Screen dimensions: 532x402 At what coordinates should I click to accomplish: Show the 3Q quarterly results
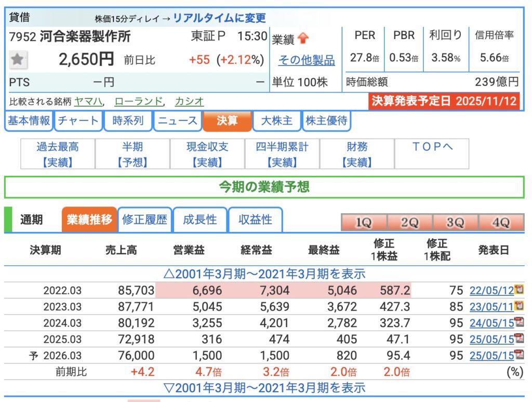click(455, 223)
